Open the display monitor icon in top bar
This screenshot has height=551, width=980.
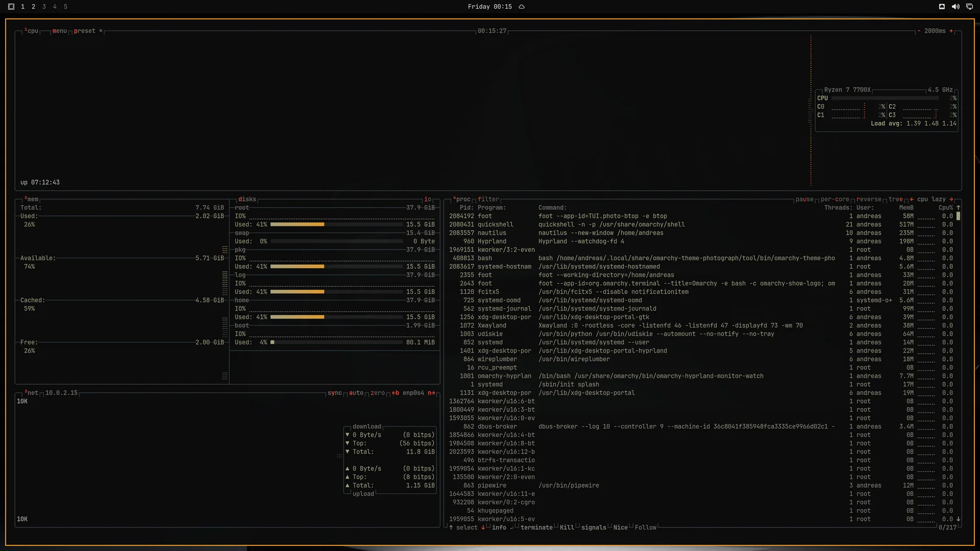click(x=969, y=7)
